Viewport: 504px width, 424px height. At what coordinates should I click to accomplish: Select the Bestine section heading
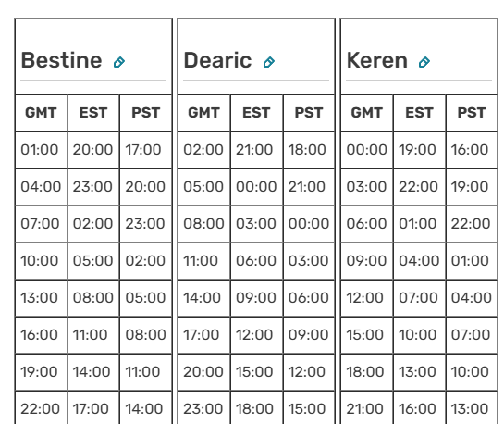pyautogui.click(x=61, y=60)
